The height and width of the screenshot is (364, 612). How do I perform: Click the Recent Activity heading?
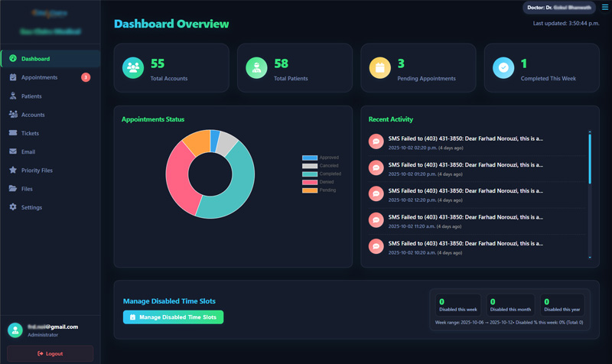(x=391, y=119)
